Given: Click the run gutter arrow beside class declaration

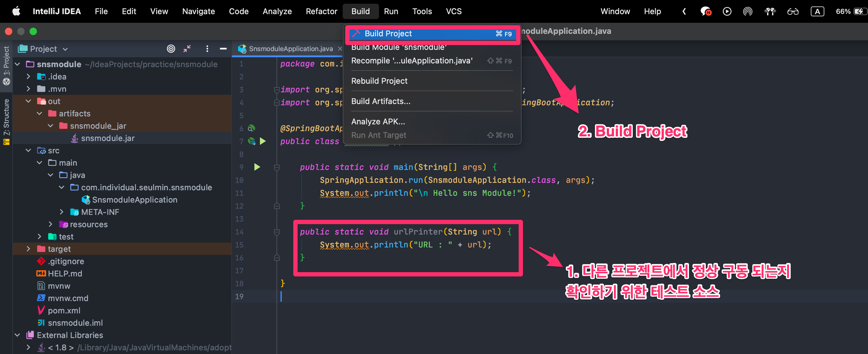Looking at the screenshot, I should click(263, 141).
